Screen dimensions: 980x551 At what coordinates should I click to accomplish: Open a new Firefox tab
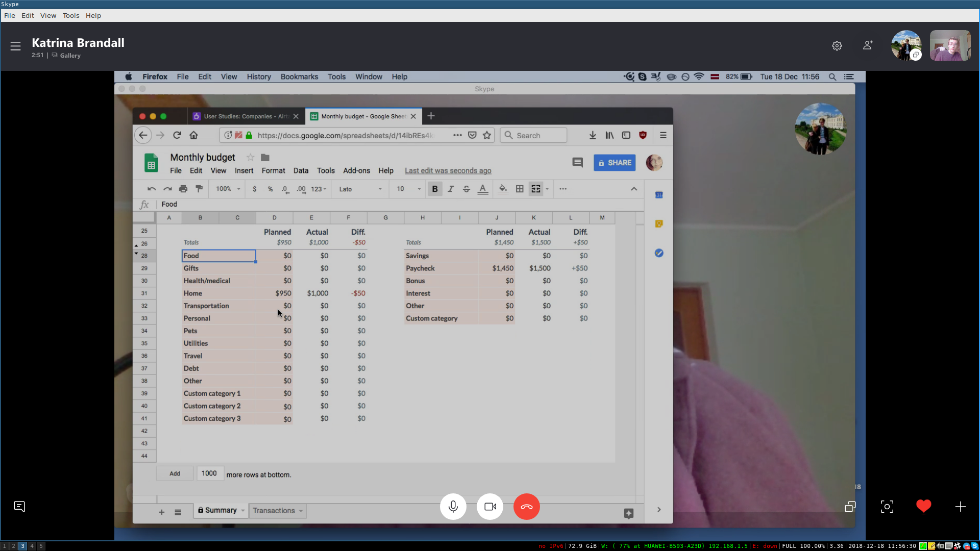(x=431, y=116)
